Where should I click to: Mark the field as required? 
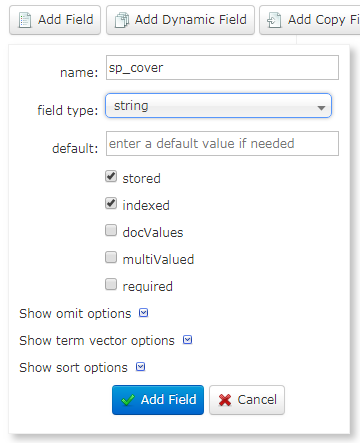point(111,284)
